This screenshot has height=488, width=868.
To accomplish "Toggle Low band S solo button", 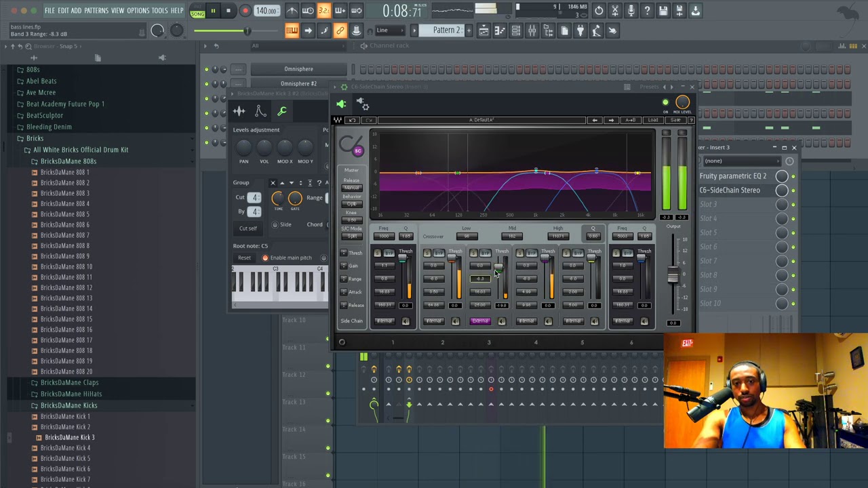I will tap(427, 253).
